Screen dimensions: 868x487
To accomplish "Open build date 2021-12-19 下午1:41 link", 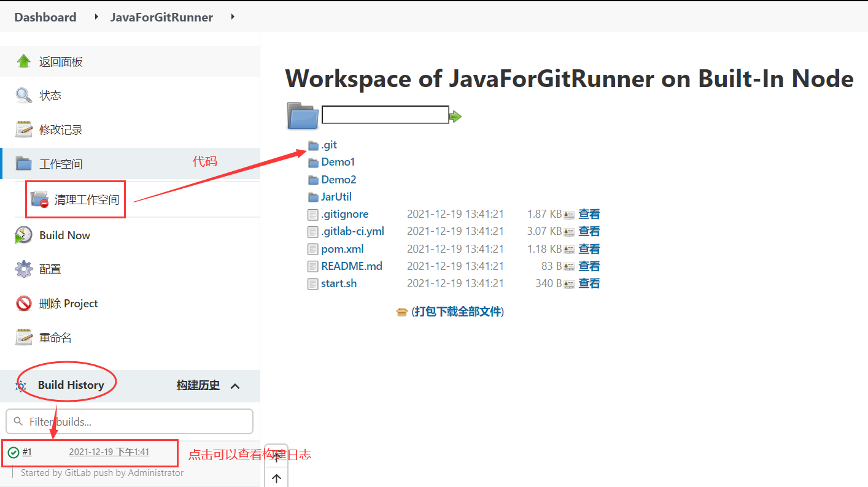I will click(109, 452).
